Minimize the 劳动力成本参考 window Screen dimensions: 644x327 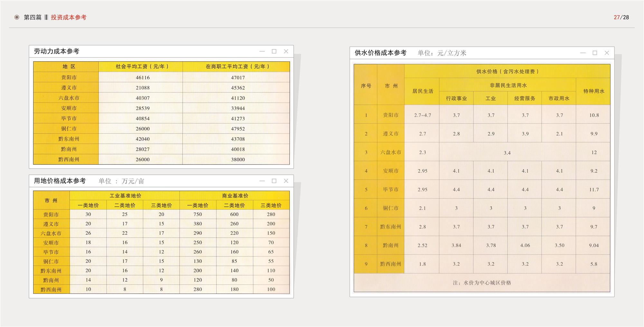click(x=262, y=51)
